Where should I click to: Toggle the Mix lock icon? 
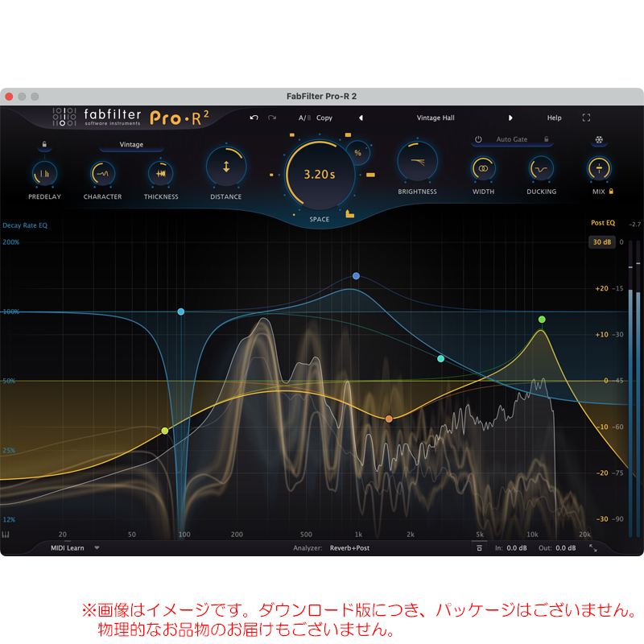[x=611, y=191]
